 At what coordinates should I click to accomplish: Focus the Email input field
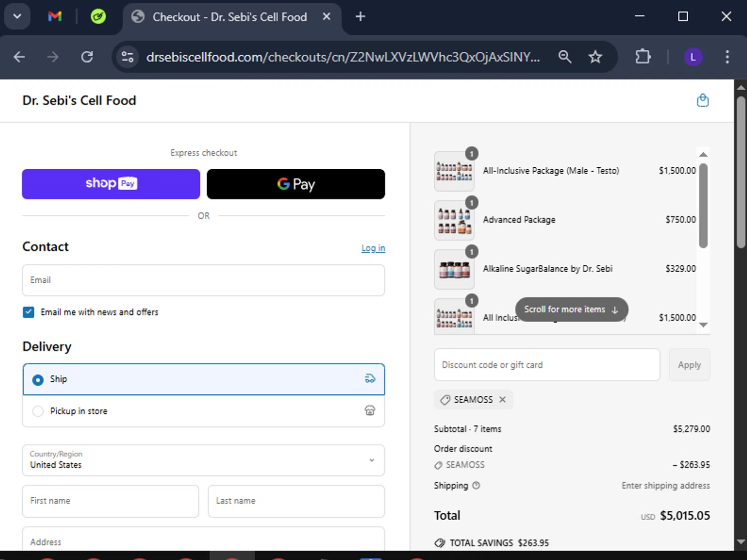click(x=203, y=280)
